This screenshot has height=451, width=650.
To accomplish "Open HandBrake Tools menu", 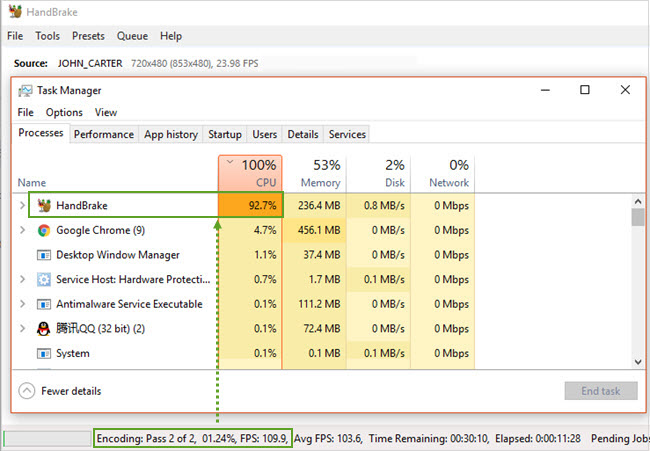I will tap(47, 36).
